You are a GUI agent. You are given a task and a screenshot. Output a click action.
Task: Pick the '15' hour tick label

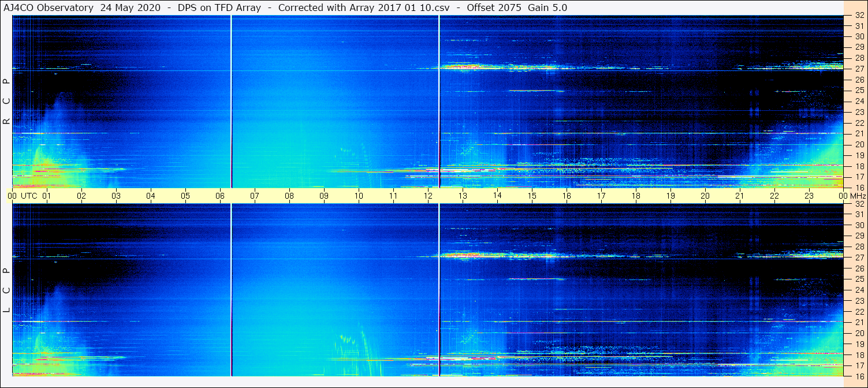[532, 196]
